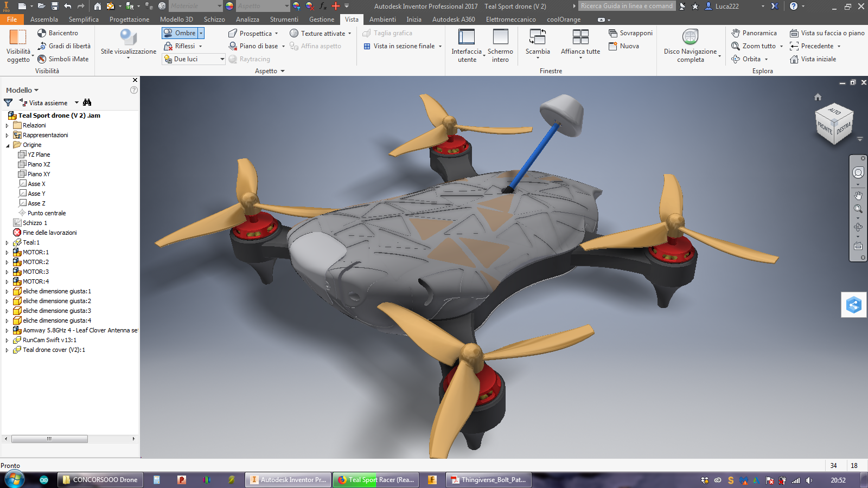Activate Disco Navigazione completa wheel
868x488 pixels.
pyautogui.click(x=690, y=46)
